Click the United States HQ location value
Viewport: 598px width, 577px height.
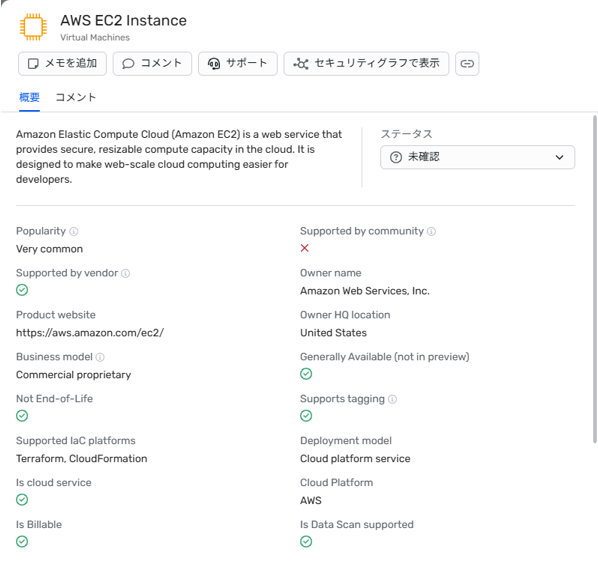coord(333,333)
